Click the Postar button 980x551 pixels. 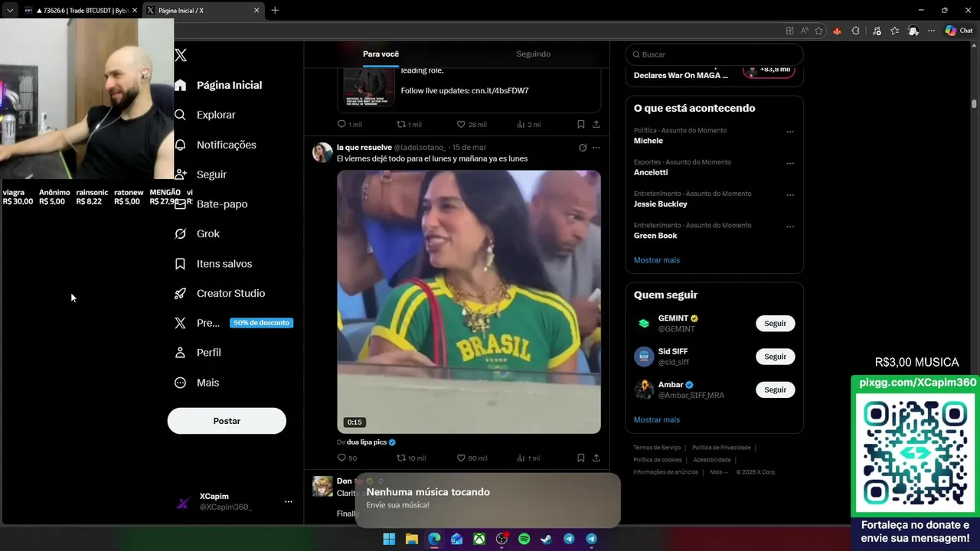point(227,421)
